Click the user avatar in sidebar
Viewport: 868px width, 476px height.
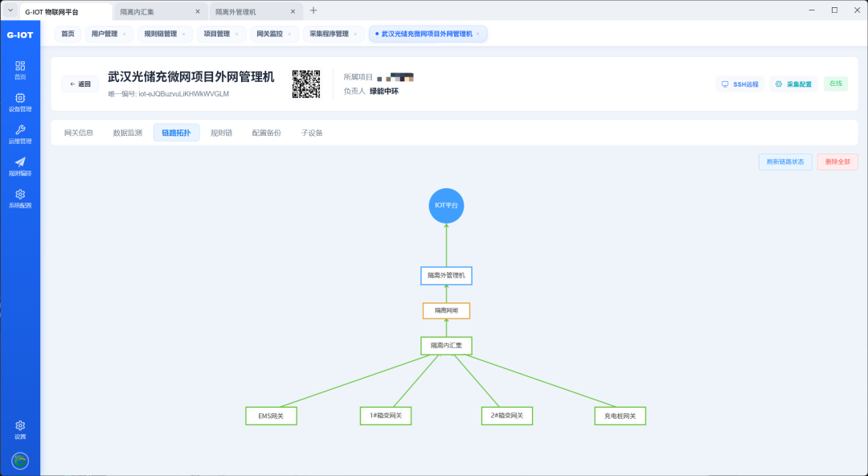(20, 461)
